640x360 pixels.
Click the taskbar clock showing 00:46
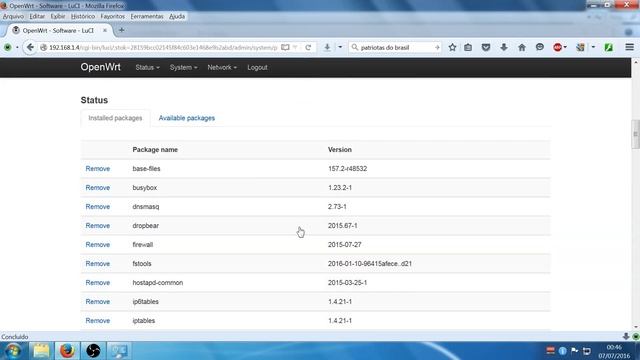pos(614,351)
